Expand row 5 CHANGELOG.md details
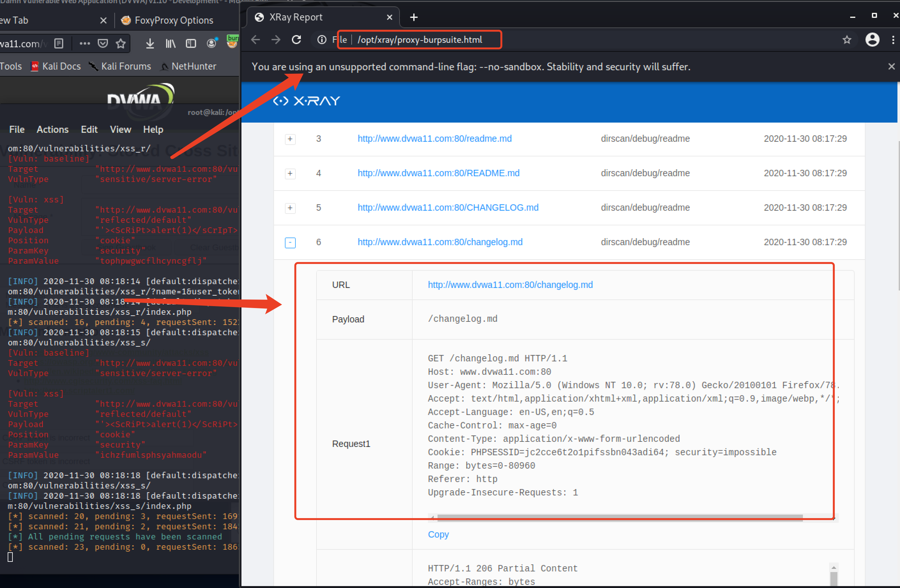 290,208
